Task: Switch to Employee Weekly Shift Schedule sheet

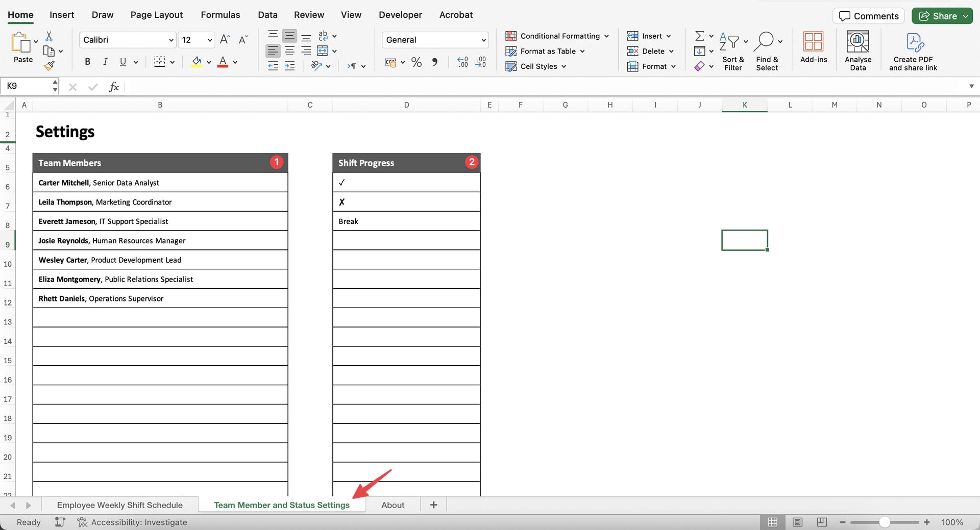Action: 120,505
